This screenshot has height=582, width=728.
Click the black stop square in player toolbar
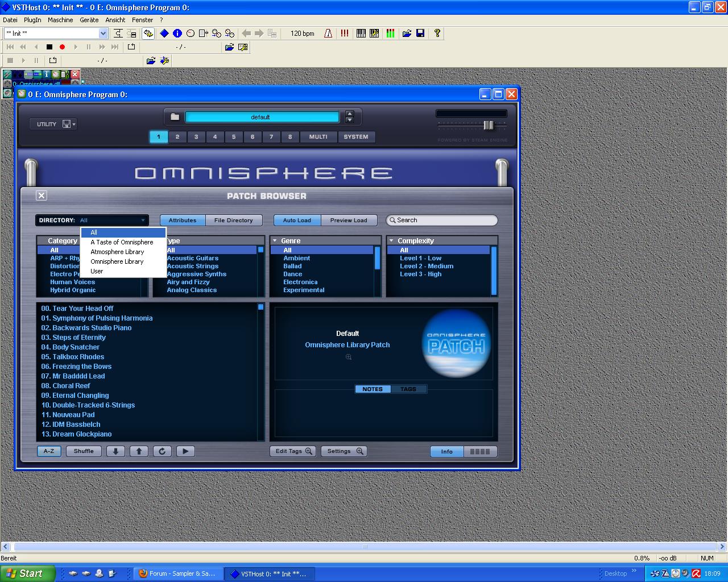pos(49,47)
